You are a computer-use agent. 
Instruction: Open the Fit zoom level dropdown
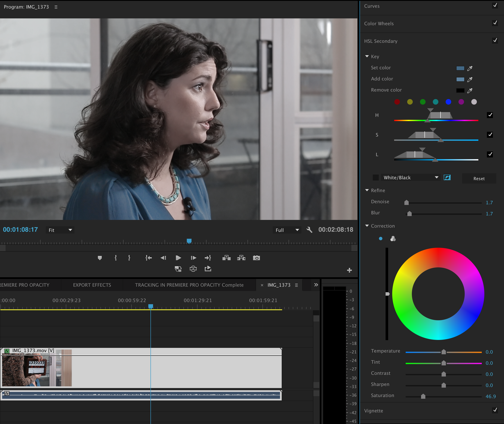pos(60,230)
